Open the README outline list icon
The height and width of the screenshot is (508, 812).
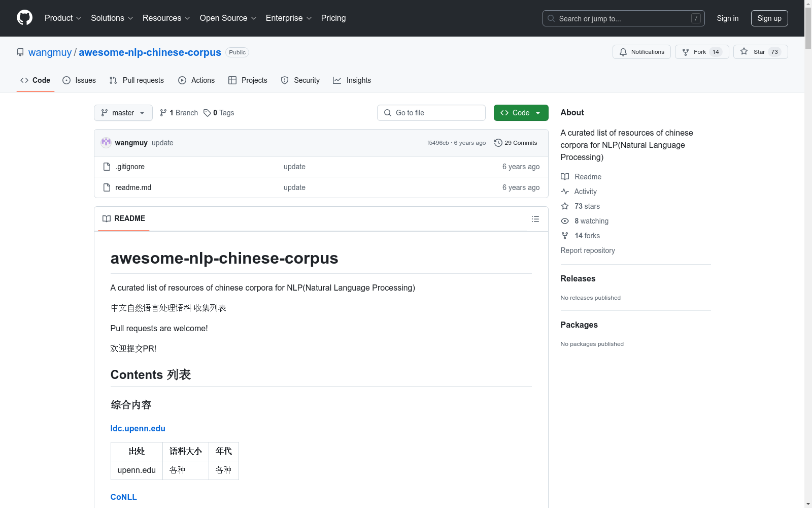(535, 219)
